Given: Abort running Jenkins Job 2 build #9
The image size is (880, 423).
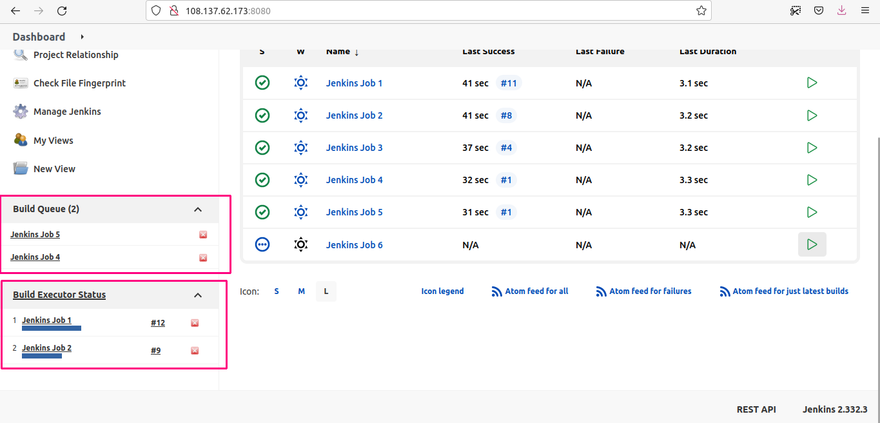Looking at the screenshot, I should click(195, 351).
